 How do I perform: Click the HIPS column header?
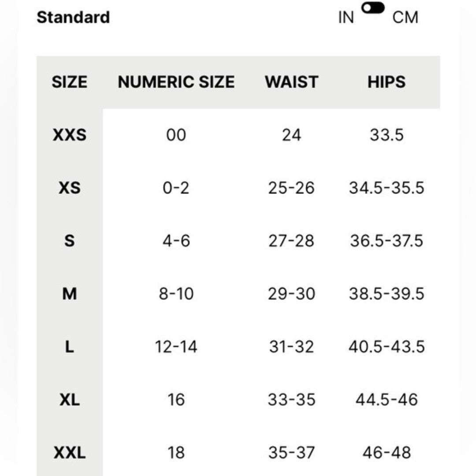(x=387, y=82)
